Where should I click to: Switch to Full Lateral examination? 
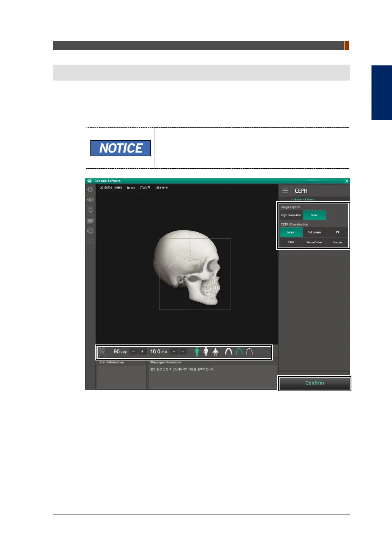tap(314, 232)
